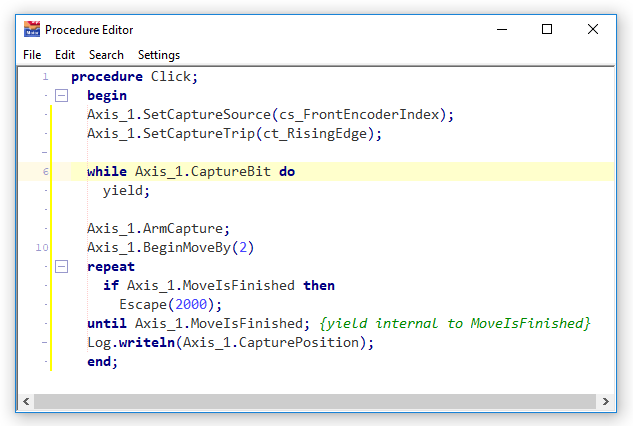
Task: Open the Edit menu
Action: coord(65,55)
